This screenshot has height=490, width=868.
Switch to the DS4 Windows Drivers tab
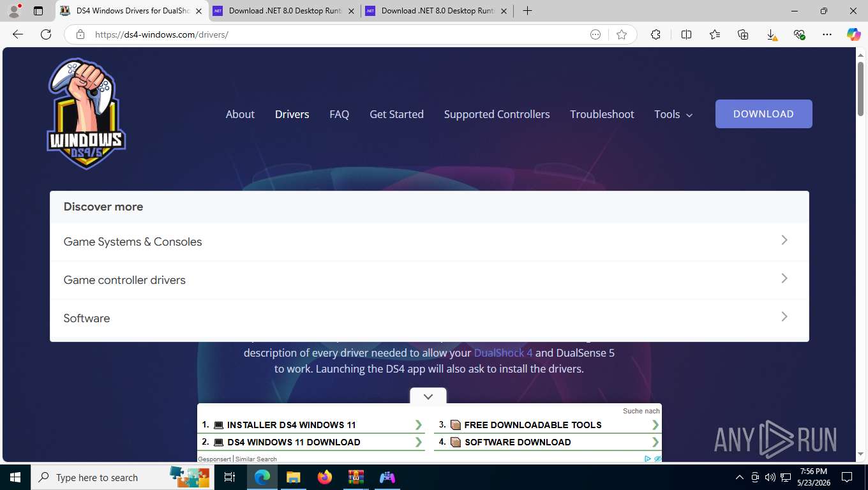pos(132,11)
